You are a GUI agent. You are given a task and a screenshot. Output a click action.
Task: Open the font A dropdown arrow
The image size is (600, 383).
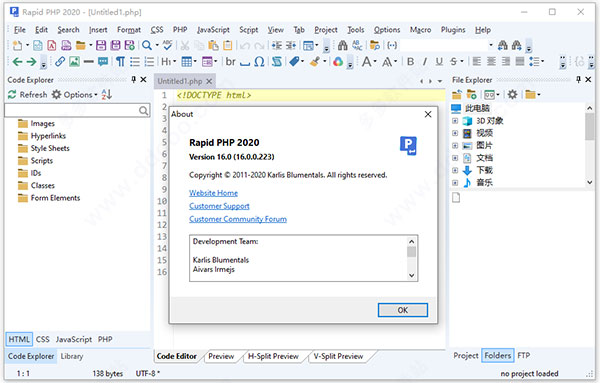pyautogui.click(x=375, y=62)
